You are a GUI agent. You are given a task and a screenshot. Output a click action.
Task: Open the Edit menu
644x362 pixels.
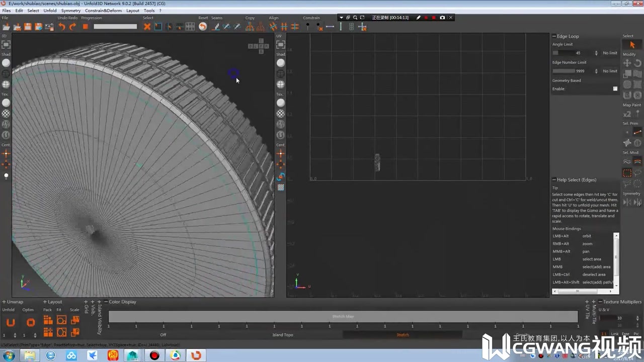19,11
